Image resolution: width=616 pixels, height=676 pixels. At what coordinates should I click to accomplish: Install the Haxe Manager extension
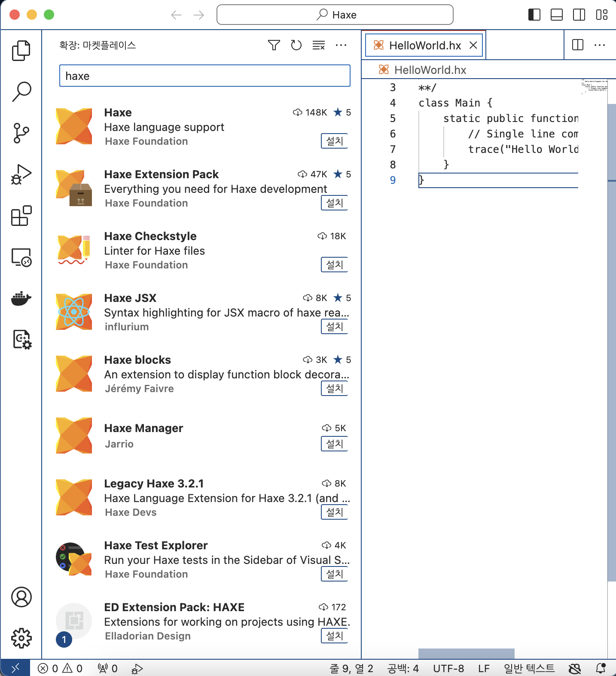(335, 444)
